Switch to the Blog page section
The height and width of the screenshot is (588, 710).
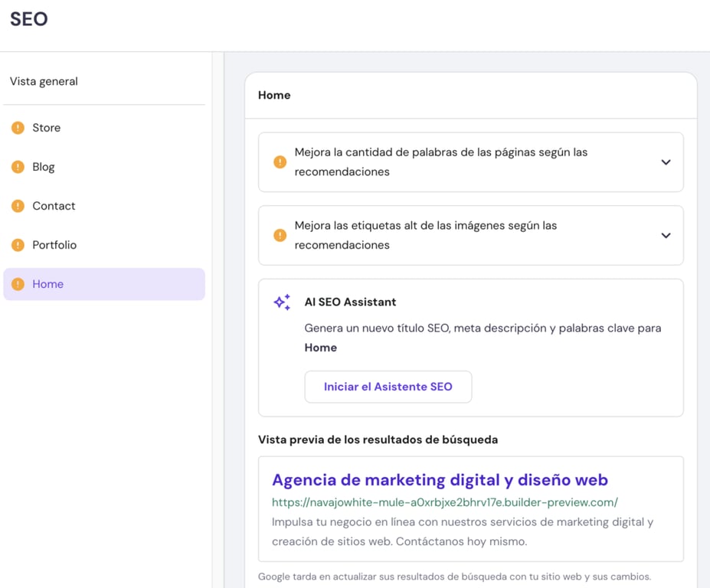click(x=44, y=166)
